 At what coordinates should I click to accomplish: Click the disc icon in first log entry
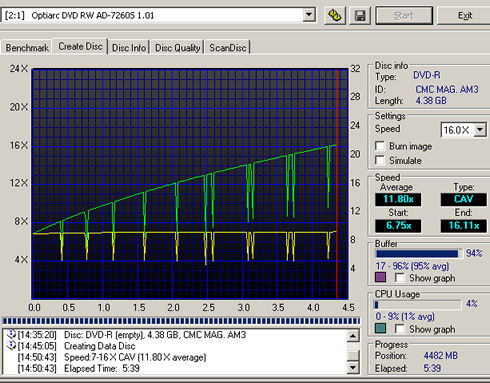coord(11,334)
